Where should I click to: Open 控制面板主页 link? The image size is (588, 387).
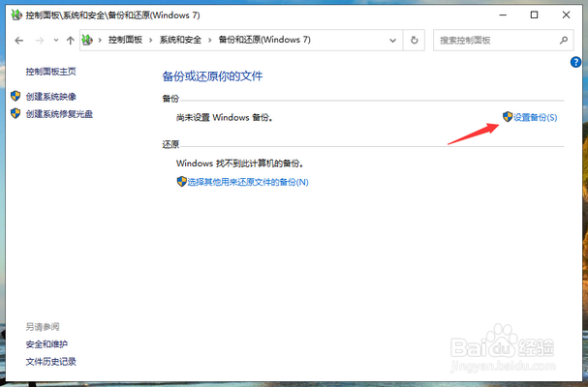click(50, 72)
